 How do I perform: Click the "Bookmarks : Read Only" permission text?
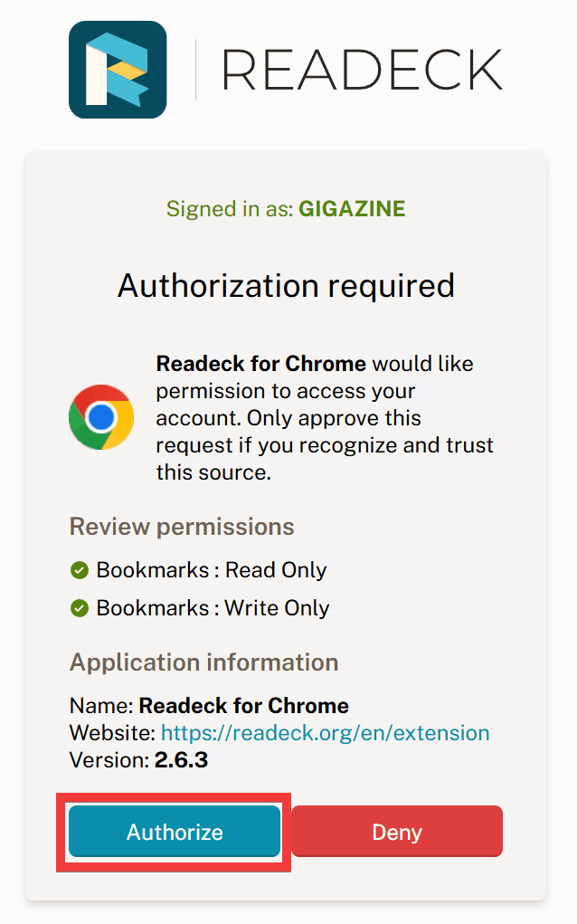click(212, 570)
